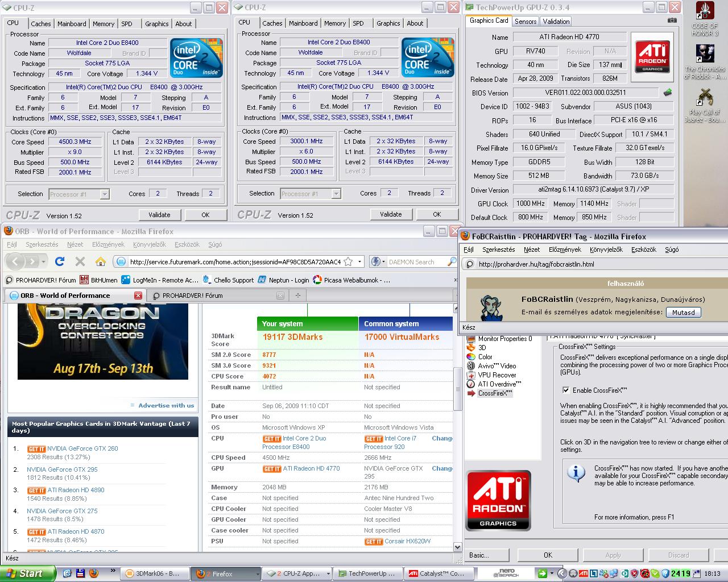Viewport: 728px width, 582px height.
Task: Reload the ORB page in Firefox
Action: click(x=60, y=261)
